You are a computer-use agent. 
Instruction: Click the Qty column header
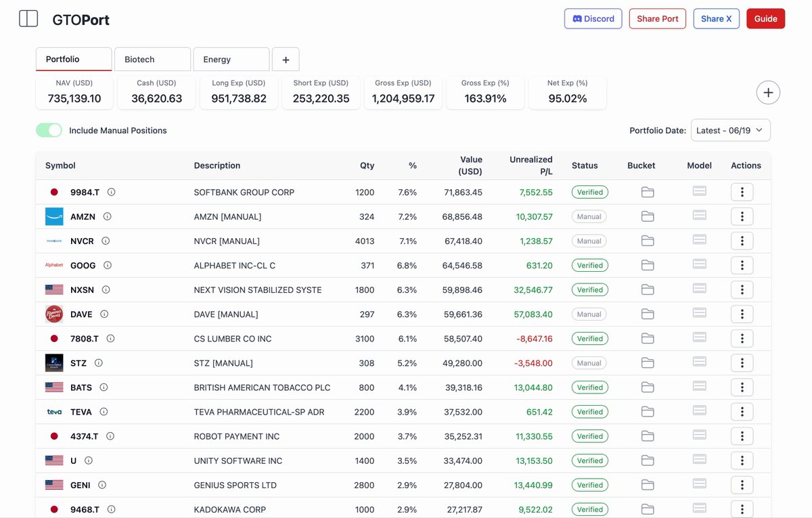point(367,165)
